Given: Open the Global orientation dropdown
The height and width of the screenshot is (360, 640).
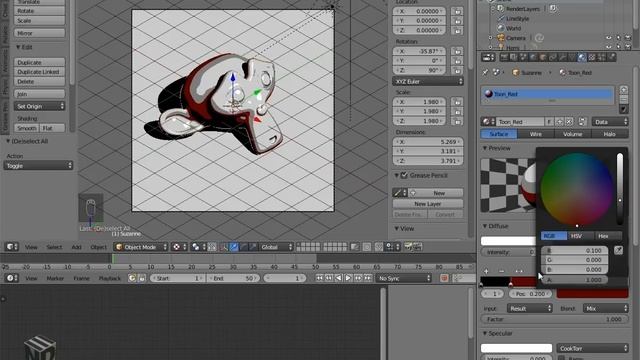Looking at the screenshot, I should [x=276, y=247].
